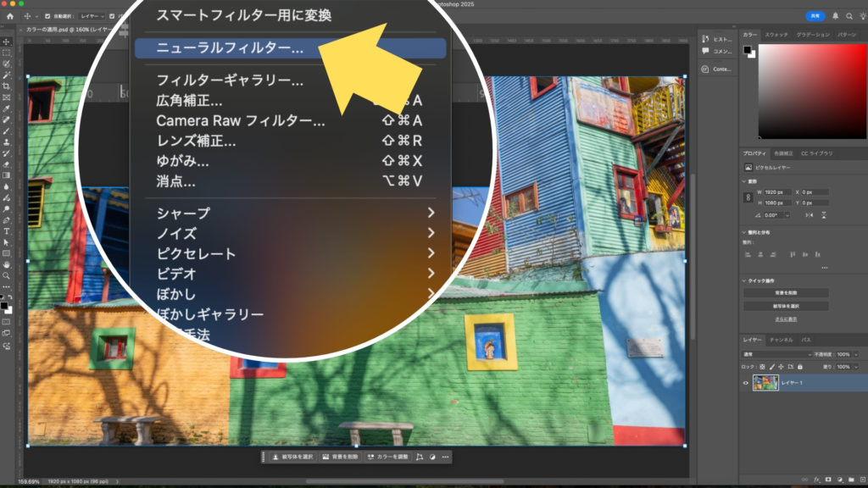
Task: Pick a color in the red color field
Action: click(814, 89)
